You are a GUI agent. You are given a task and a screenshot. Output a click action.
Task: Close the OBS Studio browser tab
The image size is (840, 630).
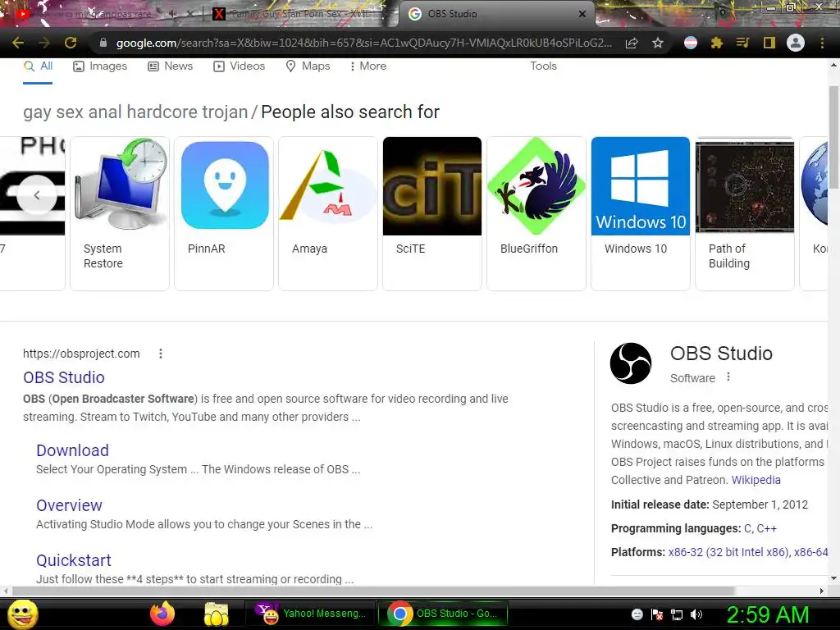pyautogui.click(x=582, y=14)
